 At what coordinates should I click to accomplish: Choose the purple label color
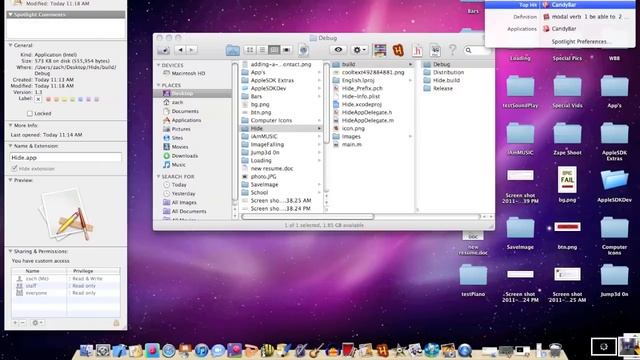tap(89, 99)
